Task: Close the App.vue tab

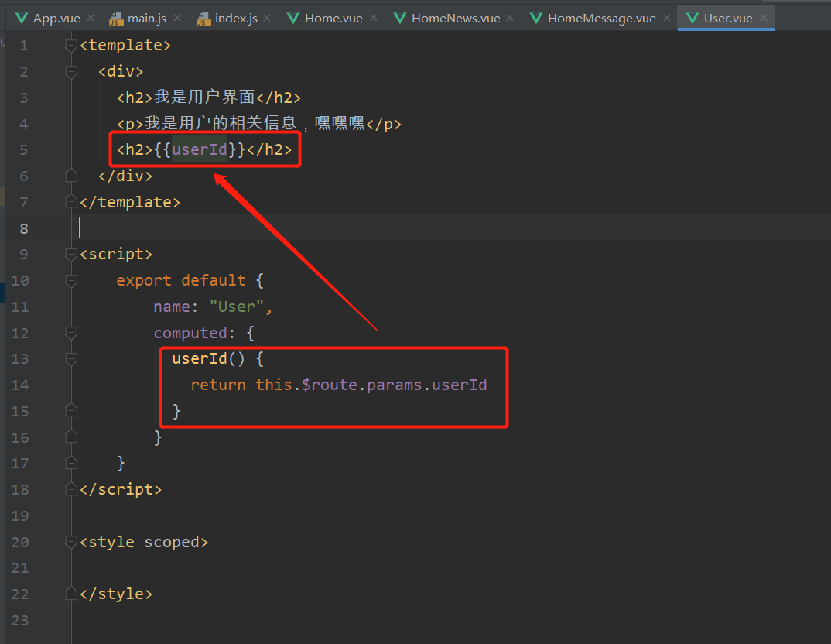Action: (x=91, y=18)
